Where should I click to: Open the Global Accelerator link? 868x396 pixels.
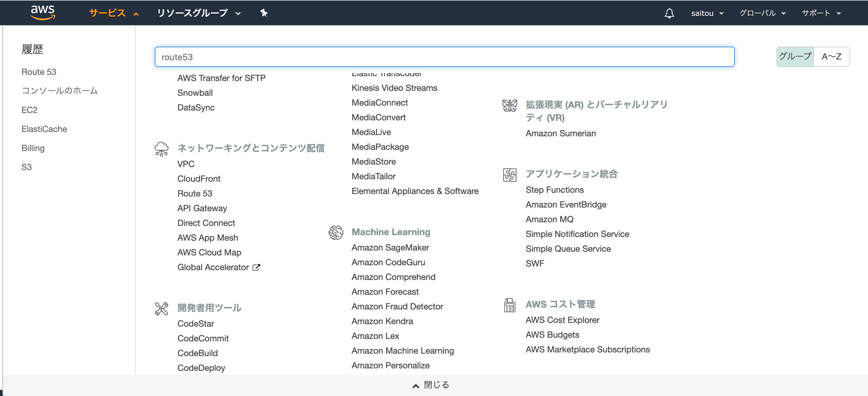click(213, 267)
